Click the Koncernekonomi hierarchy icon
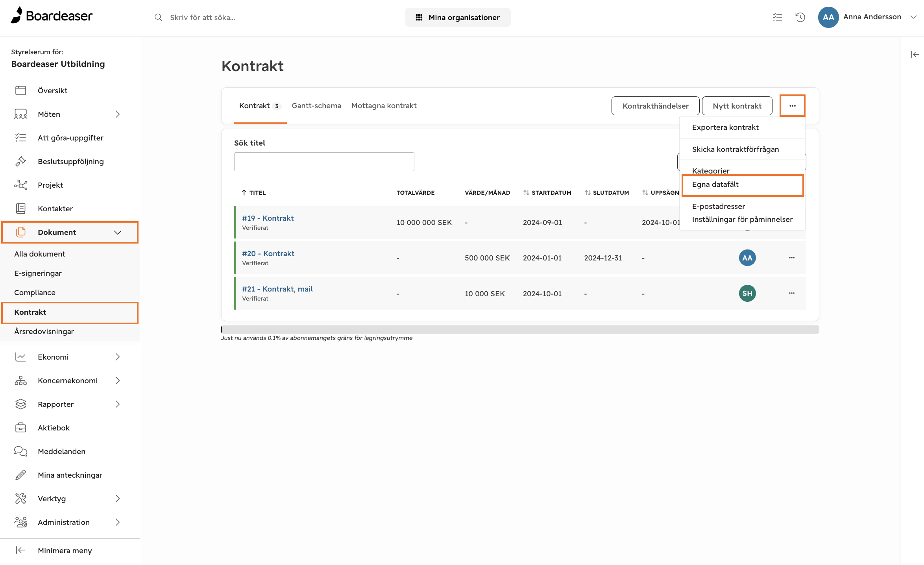 coord(21,380)
